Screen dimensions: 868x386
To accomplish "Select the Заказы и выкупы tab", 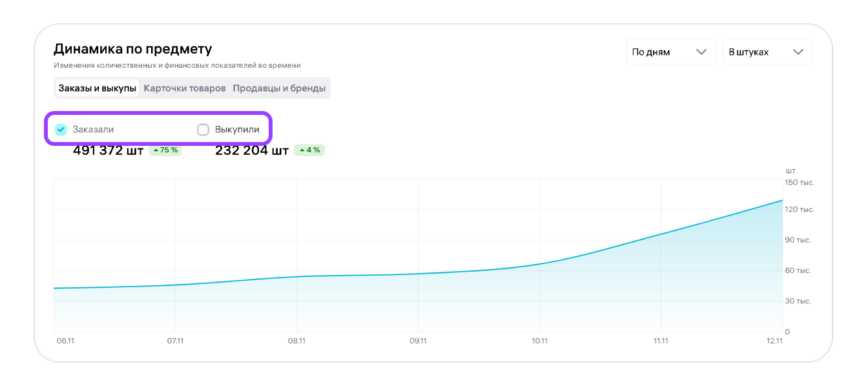I will 98,88.
